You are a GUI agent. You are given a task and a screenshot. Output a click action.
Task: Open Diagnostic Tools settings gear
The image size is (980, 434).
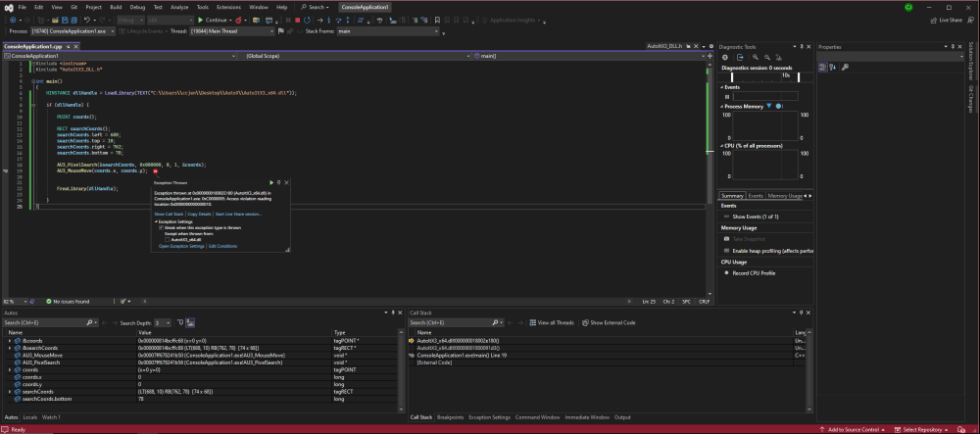[x=725, y=57]
